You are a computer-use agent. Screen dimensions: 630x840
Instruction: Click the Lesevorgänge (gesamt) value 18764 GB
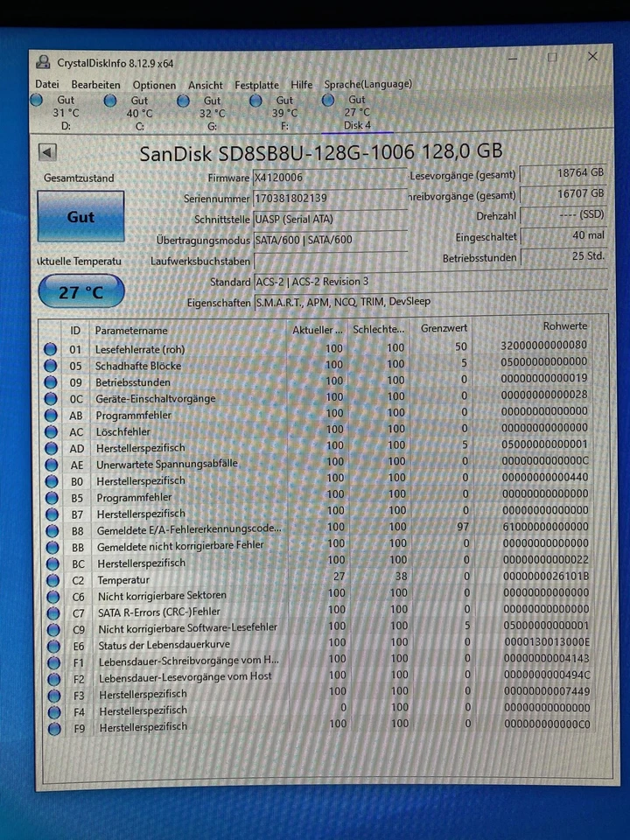click(x=563, y=173)
